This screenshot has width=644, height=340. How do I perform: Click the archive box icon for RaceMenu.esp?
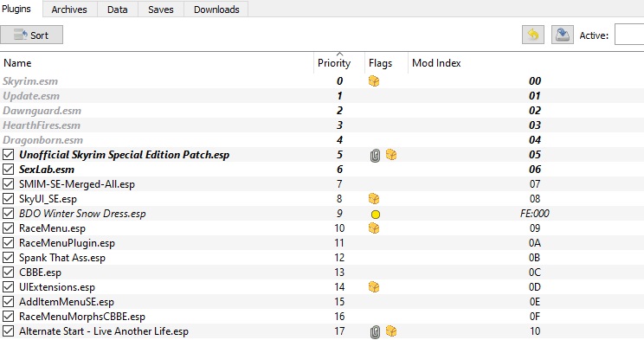click(374, 228)
